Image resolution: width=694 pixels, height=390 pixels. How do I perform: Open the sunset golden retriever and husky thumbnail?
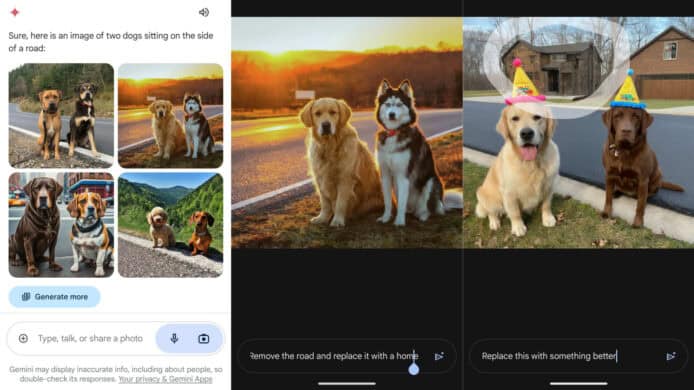[x=170, y=116]
